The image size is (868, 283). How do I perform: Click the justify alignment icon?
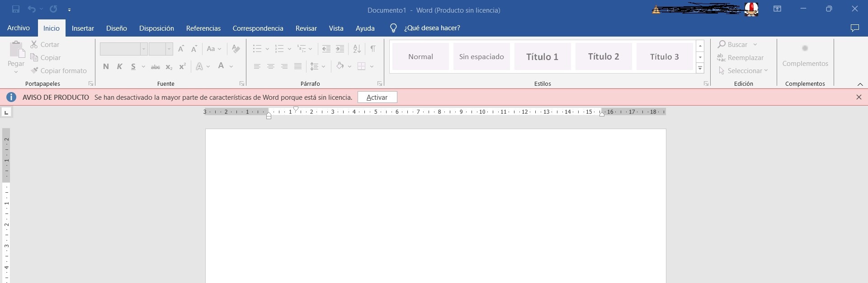click(x=298, y=66)
